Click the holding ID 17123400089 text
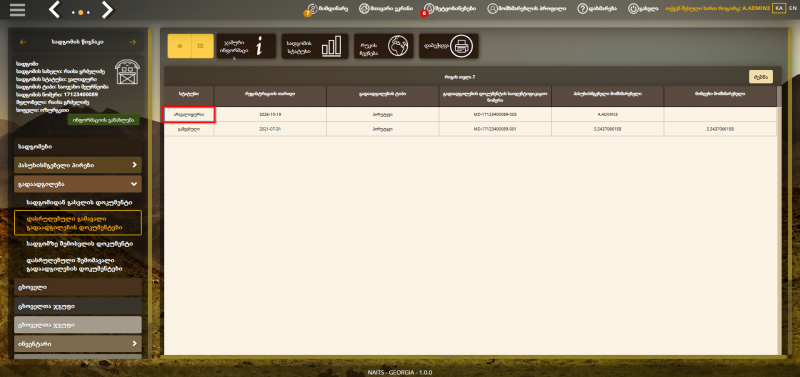 tap(81, 94)
